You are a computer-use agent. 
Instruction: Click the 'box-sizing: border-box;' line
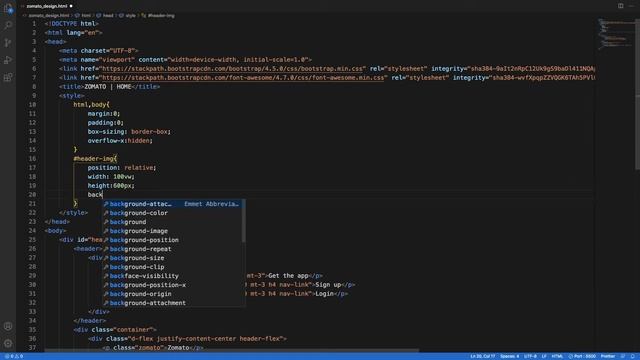(129, 131)
